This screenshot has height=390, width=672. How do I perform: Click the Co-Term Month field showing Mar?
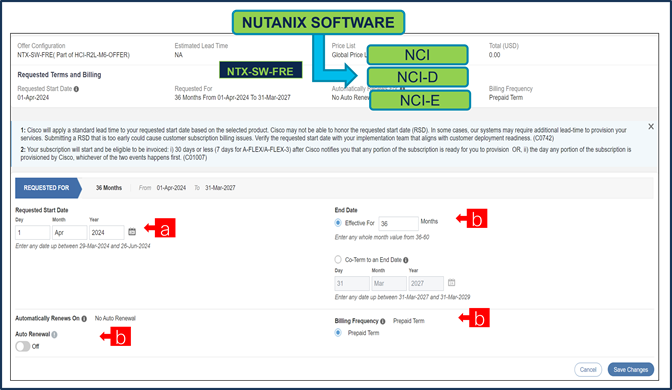tap(389, 283)
